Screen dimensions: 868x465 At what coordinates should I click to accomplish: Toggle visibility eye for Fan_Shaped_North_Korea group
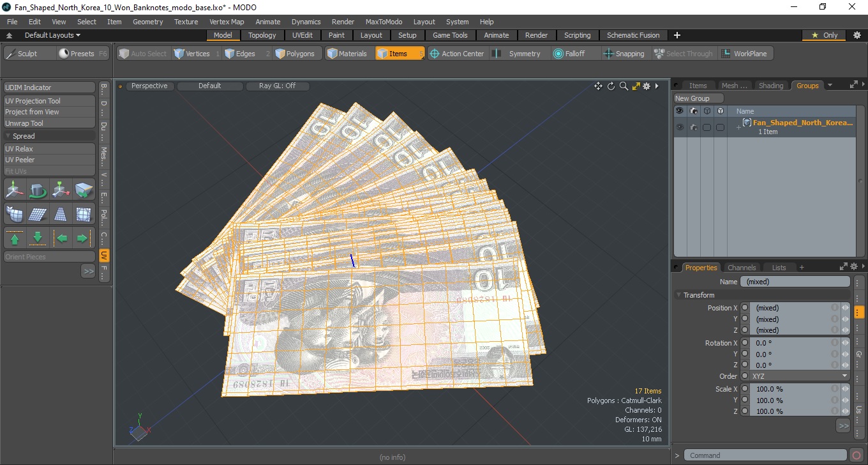680,127
